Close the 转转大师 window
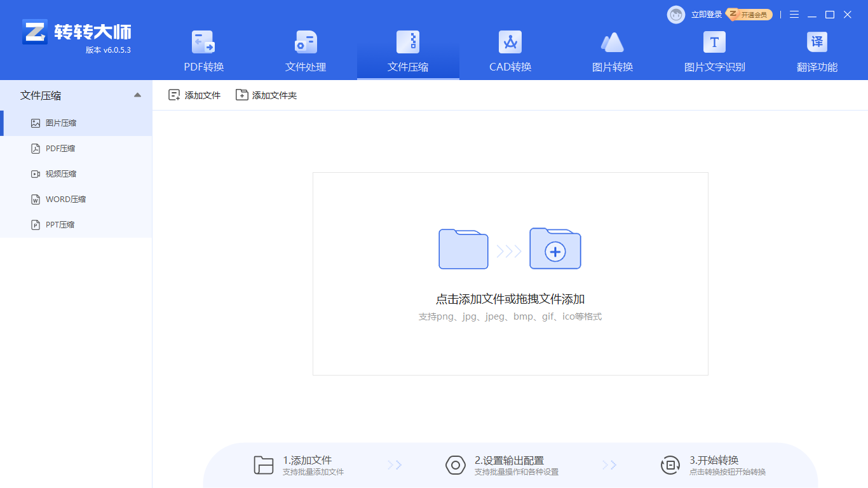 [848, 15]
